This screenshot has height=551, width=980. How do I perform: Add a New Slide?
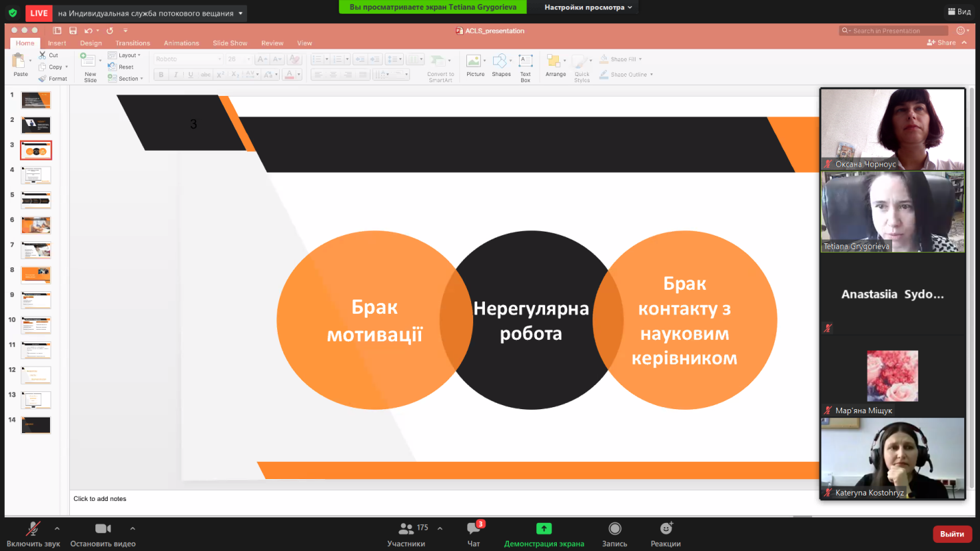coord(89,66)
